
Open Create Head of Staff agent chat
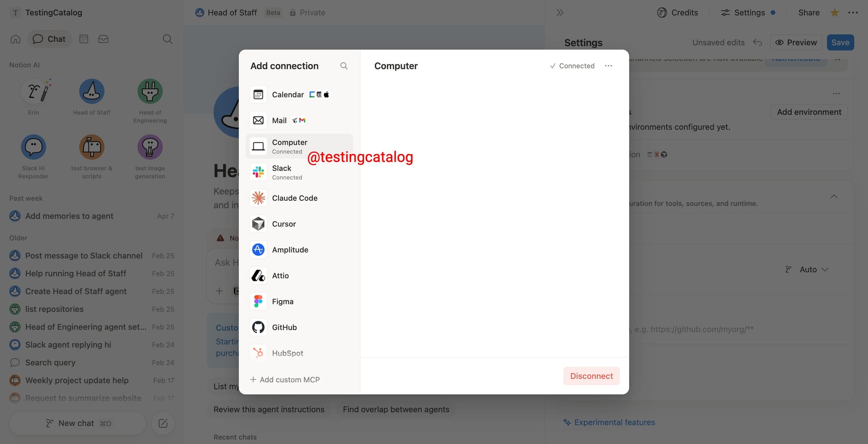92,291
